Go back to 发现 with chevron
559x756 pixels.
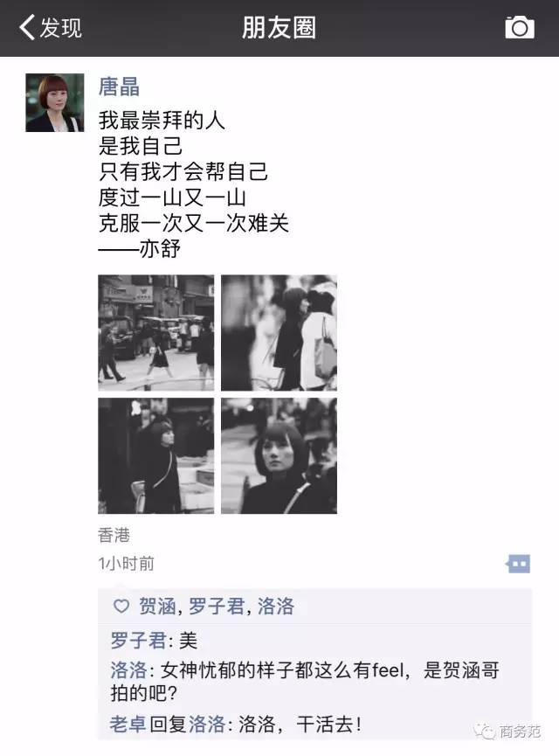50,27
